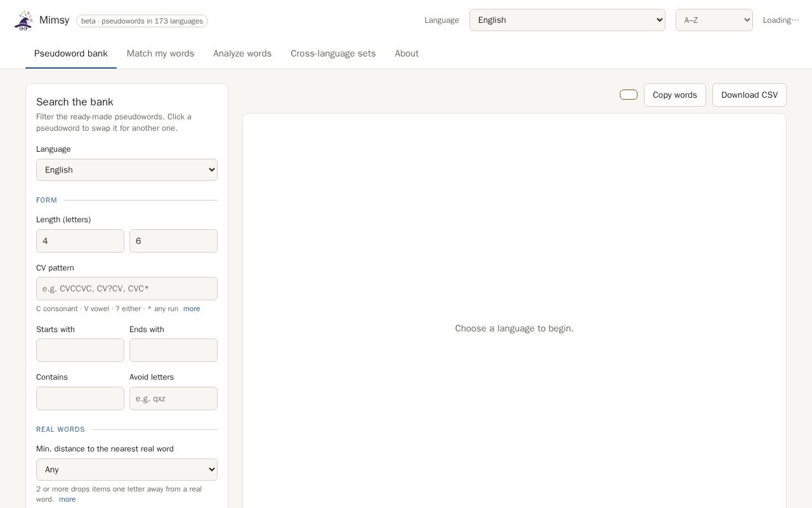This screenshot has width=812, height=508.
Task: Open the Analyze words tab
Action: tap(242, 54)
